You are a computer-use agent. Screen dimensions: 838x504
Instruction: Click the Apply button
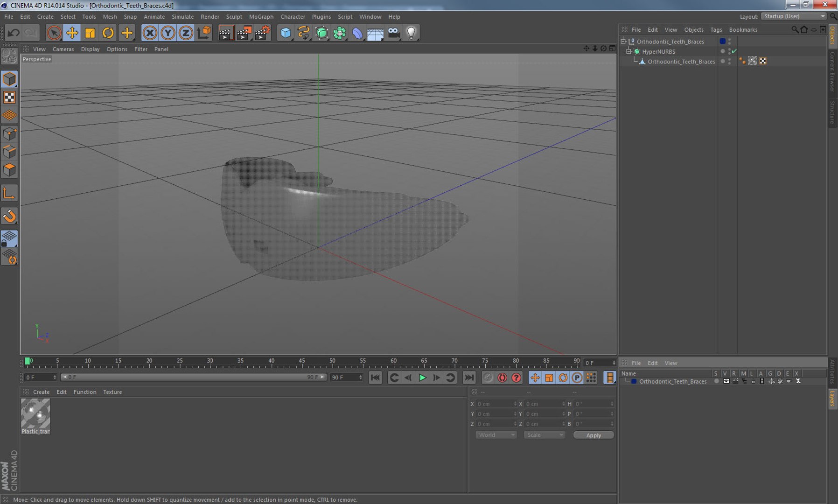pyautogui.click(x=594, y=435)
